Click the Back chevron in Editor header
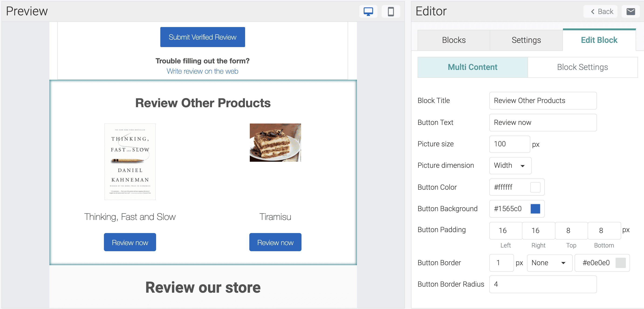This screenshot has width=644, height=309. tap(600, 11)
